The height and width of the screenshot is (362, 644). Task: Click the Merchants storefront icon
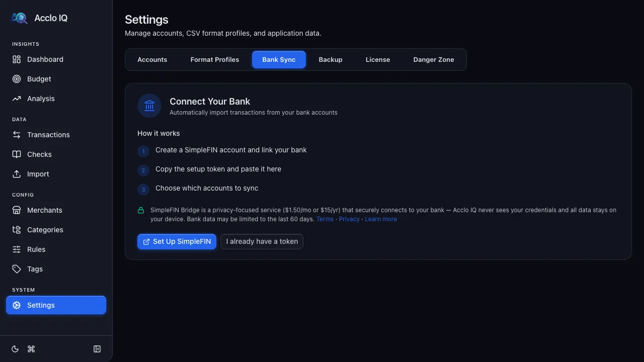17,210
